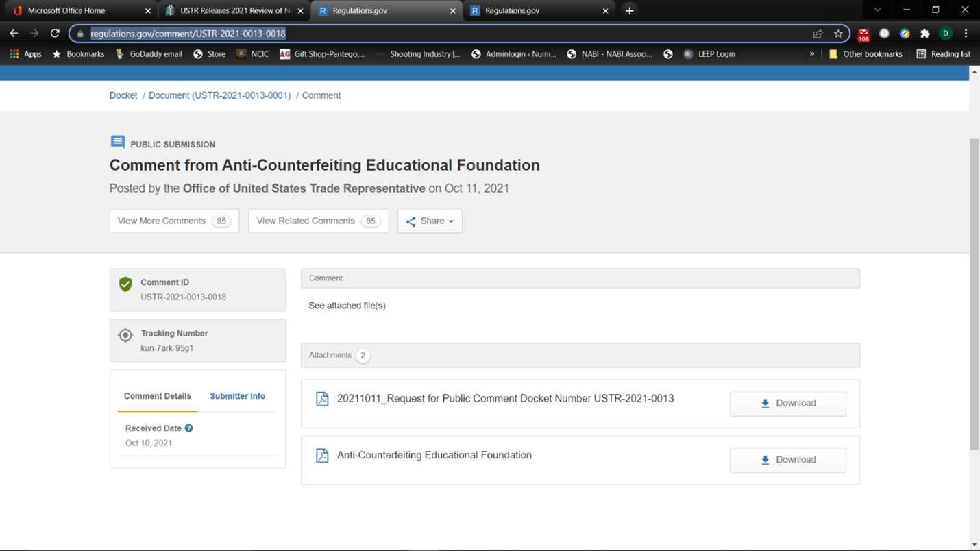Click the Received Date help question icon
The height and width of the screenshot is (551, 980).
[x=189, y=428]
